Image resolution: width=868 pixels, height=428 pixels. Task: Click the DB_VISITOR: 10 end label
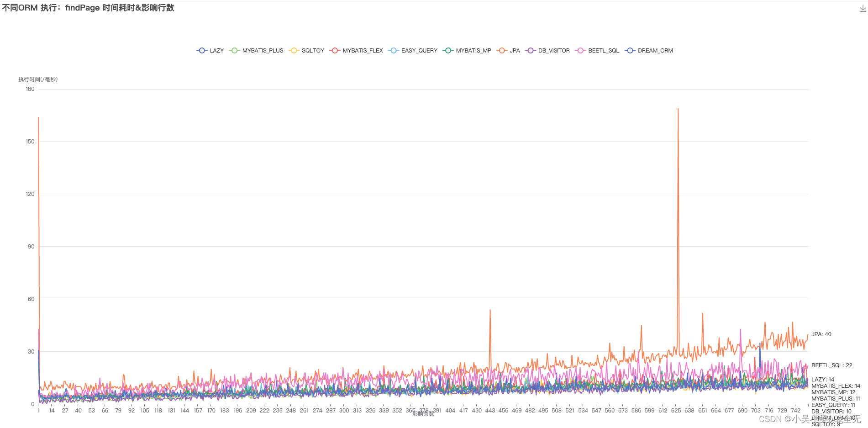[x=831, y=412]
